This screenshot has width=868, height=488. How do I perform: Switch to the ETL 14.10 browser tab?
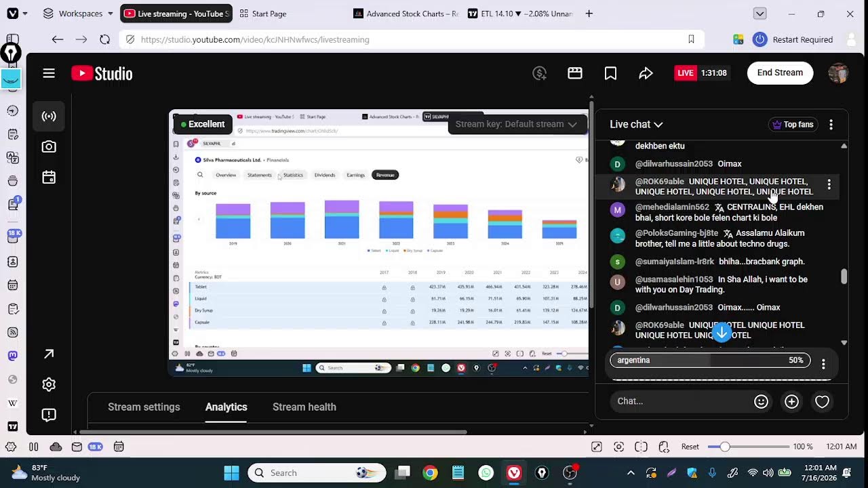tap(520, 14)
